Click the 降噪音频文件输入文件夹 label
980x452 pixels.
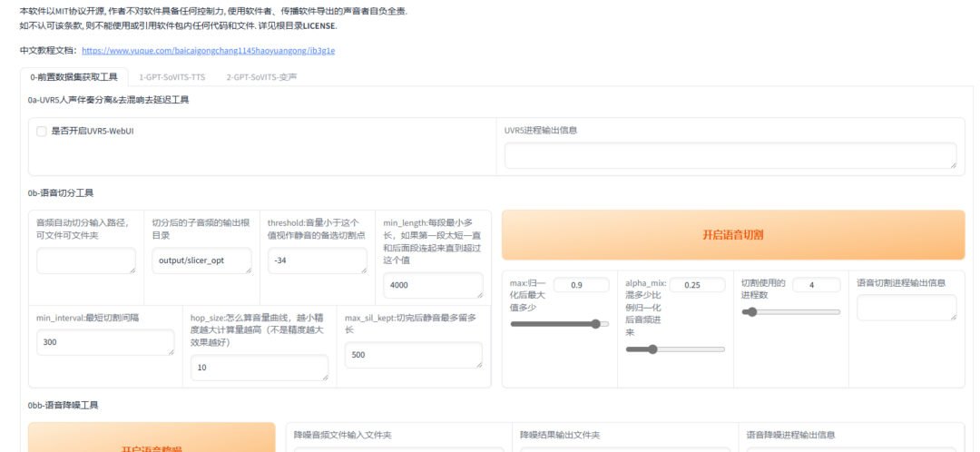(x=342, y=435)
